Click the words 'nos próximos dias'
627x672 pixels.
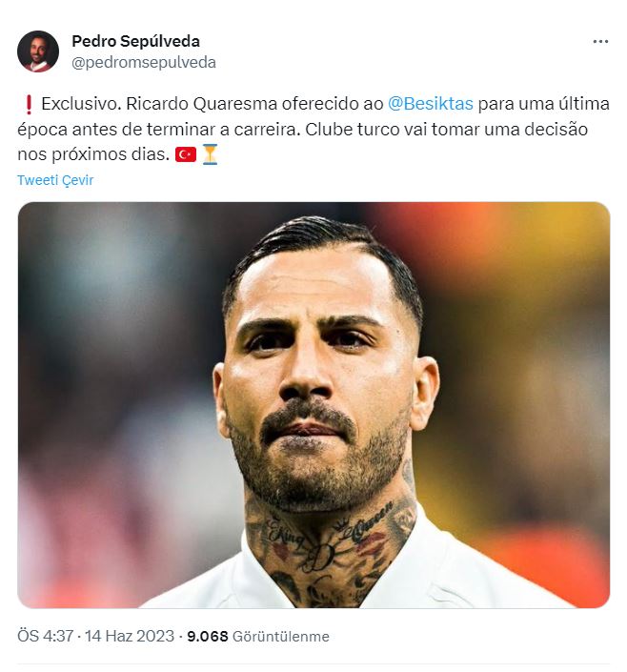[93, 154]
